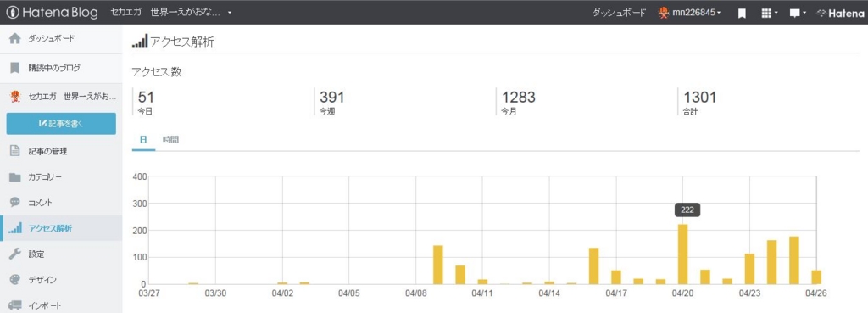Click this month's count 1283 今月

[518, 102]
